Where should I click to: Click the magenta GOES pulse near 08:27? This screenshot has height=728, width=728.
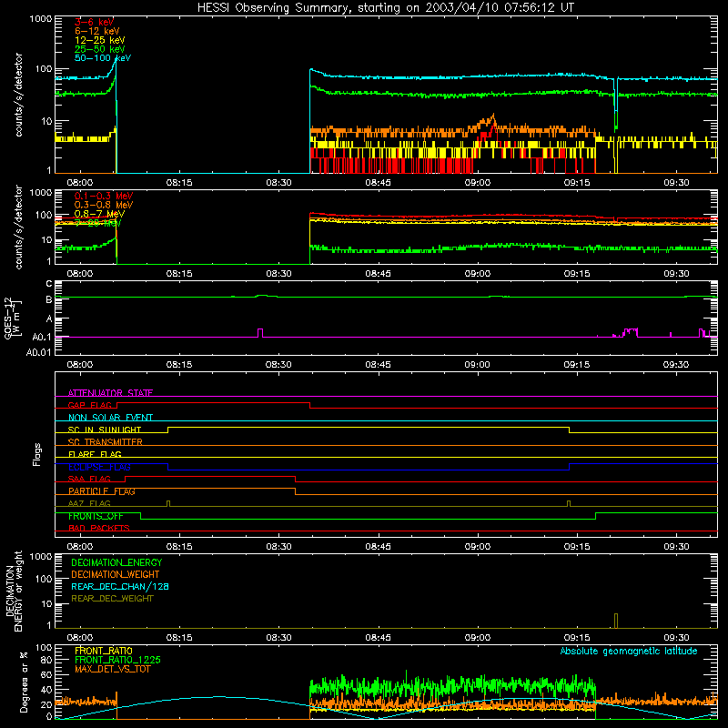coord(260,333)
